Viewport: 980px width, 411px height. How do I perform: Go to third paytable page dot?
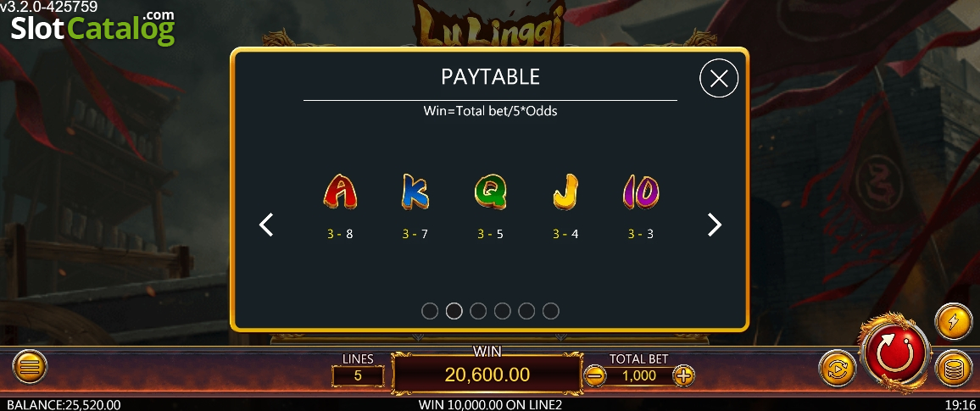click(x=478, y=311)
